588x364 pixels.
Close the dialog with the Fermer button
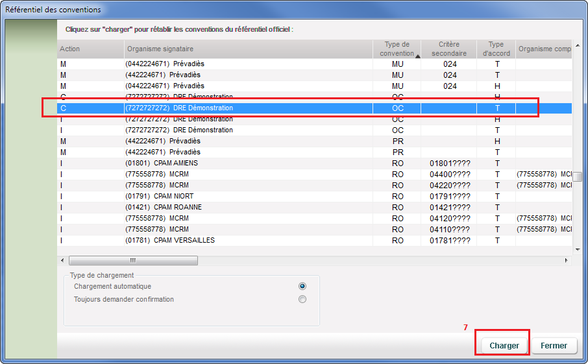click(554, 346)
